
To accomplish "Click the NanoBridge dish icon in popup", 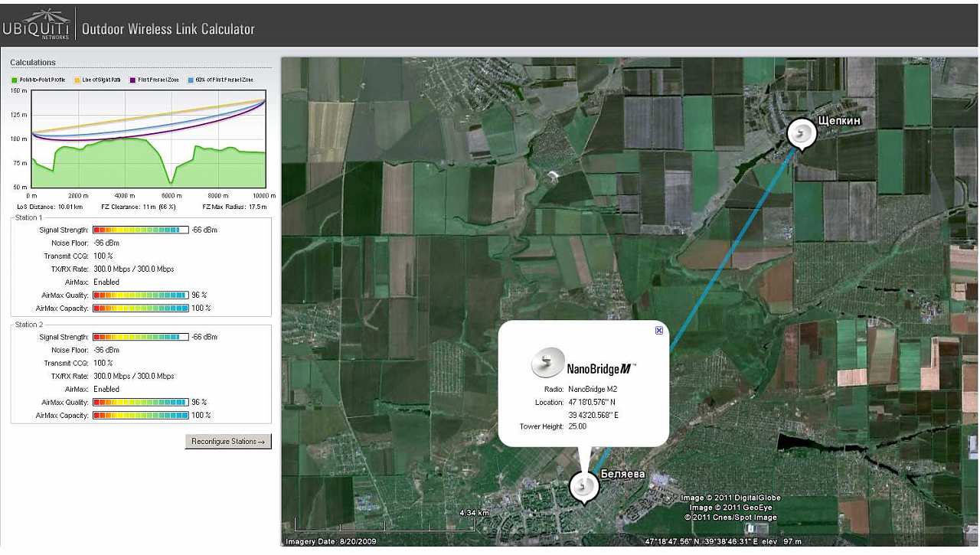I will tap(547, 364).
